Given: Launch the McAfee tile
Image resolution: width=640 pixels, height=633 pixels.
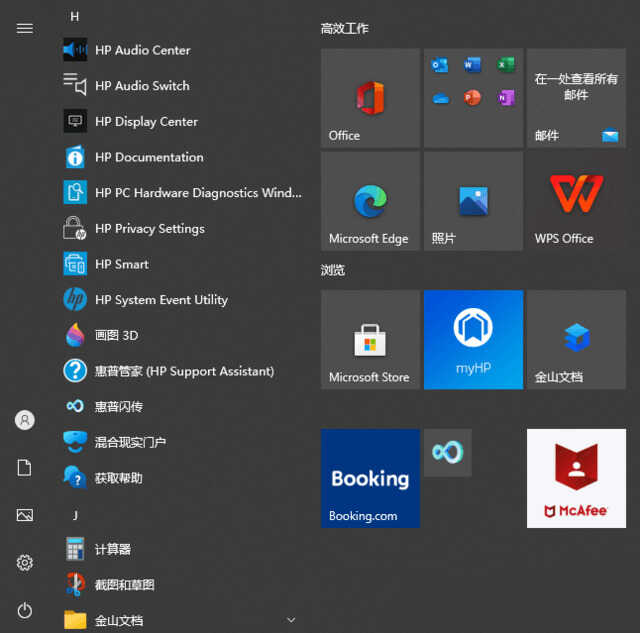Looking at the screenshot, I should click(x=576, y=478).
